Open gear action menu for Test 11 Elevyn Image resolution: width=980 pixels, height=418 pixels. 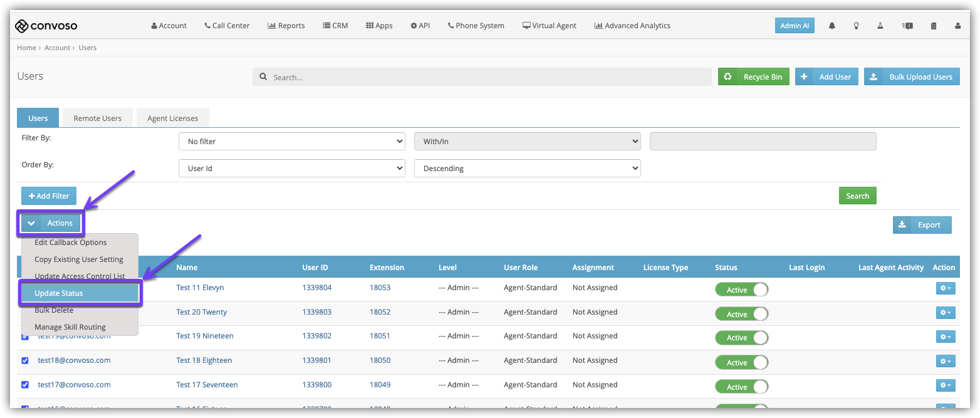coord(946,288)
